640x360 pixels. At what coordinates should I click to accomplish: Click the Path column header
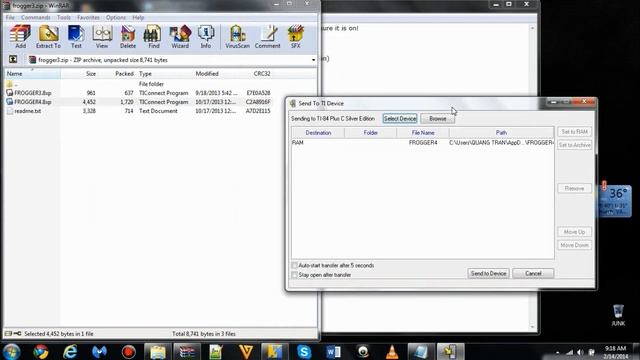click(x=501, y=133)
